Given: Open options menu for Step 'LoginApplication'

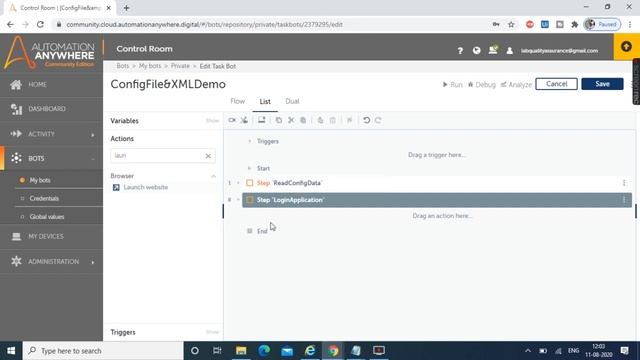Looking at the screenshot, I should (624, 200).
